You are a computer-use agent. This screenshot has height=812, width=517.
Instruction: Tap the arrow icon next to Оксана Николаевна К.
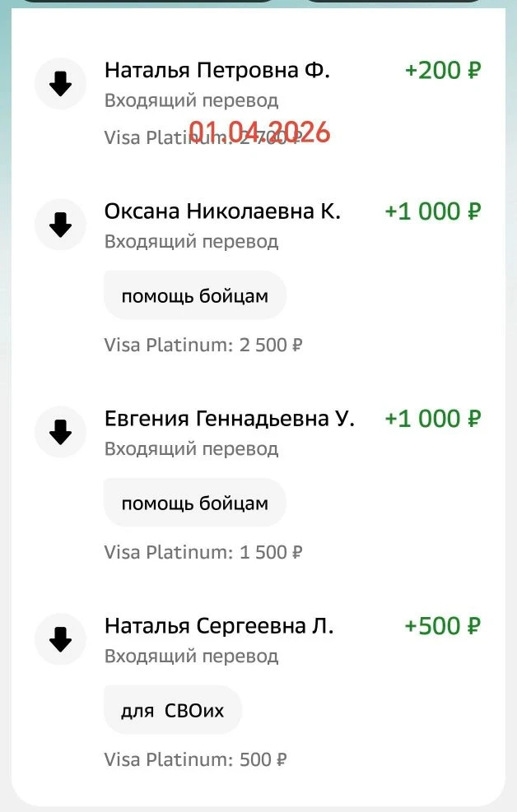point(61,225)
